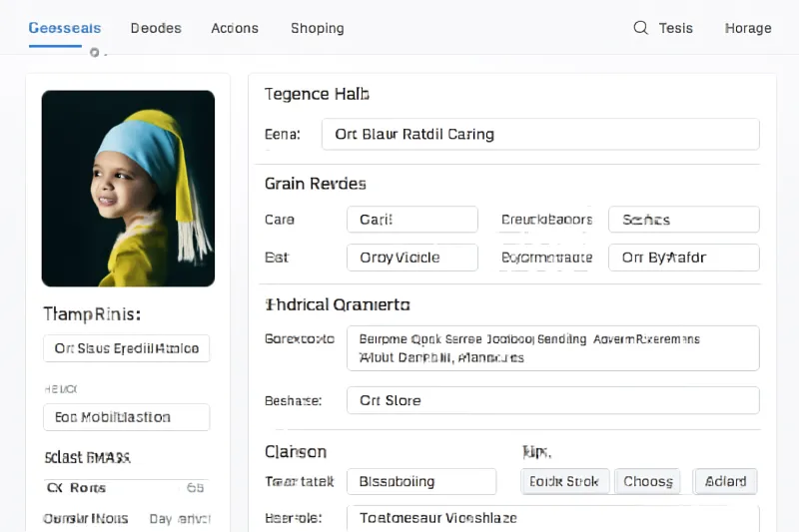
Task: Click the 'Tegence Halb' heading
Action: point(317,94)
